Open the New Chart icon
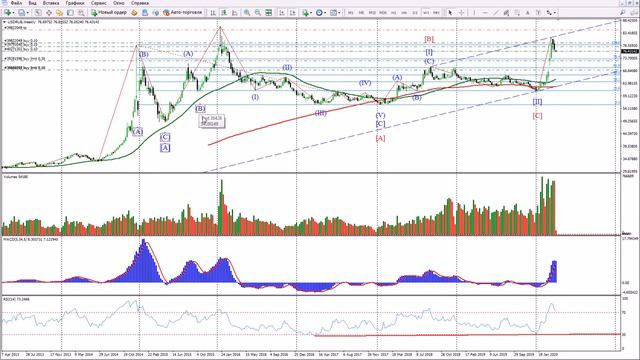Screen dimensions: 640x360 (x=7, y=13)
